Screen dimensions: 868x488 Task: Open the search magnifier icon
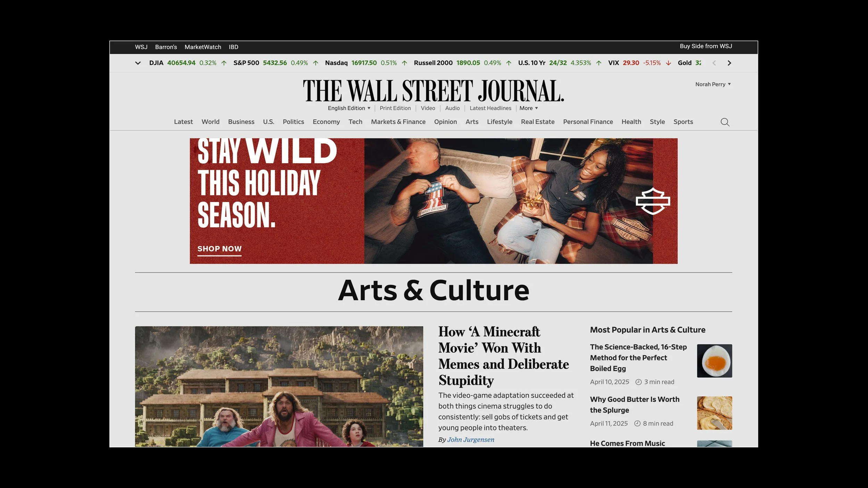725,122
